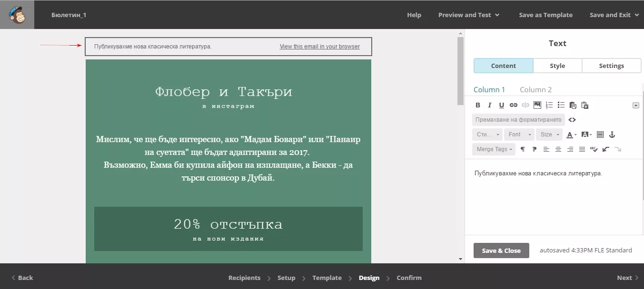The width and height of the screenshot is (644, 289).
Task: Click the preview scrollbar up arrow
Action: (460, 33)
